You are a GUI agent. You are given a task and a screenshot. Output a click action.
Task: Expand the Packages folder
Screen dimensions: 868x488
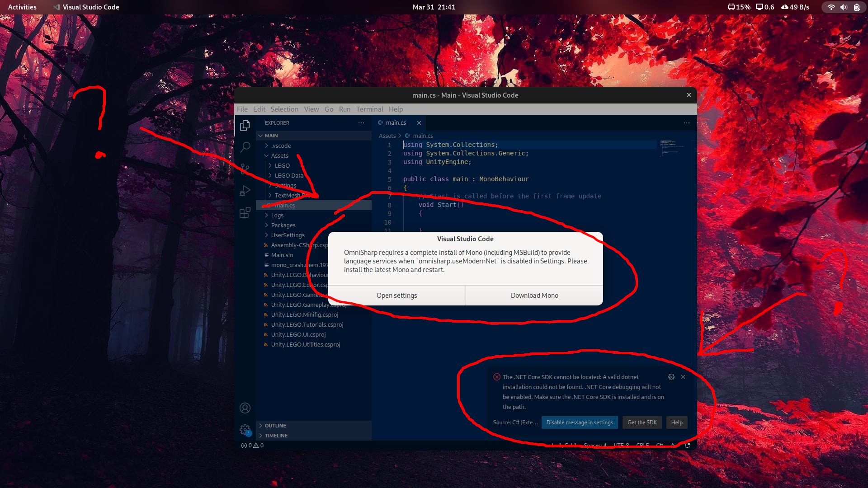tap(283, 225)
